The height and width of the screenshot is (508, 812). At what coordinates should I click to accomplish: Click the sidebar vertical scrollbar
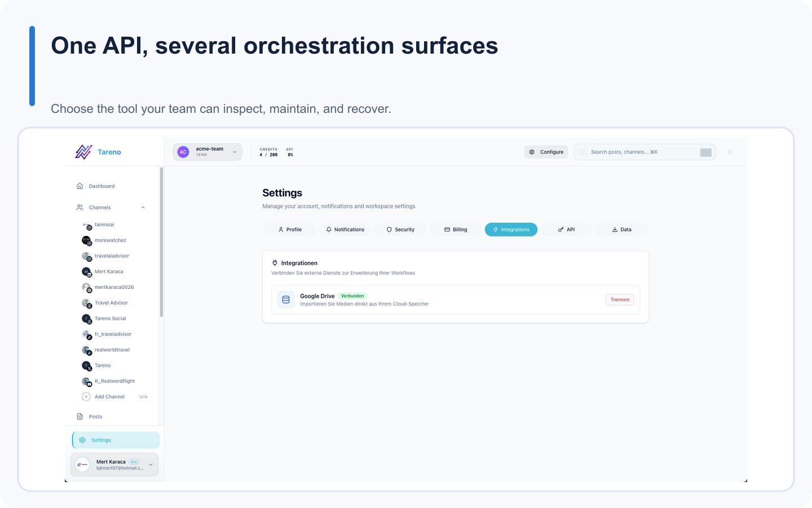coord(161,242)
